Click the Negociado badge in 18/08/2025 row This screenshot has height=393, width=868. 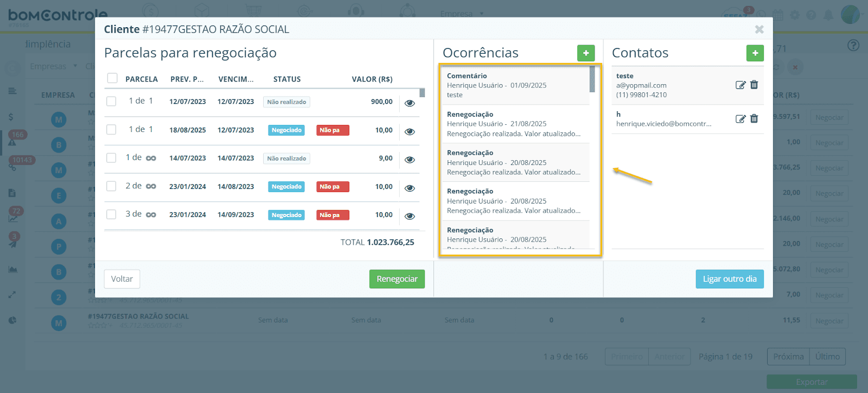click(x=286, y=130)
